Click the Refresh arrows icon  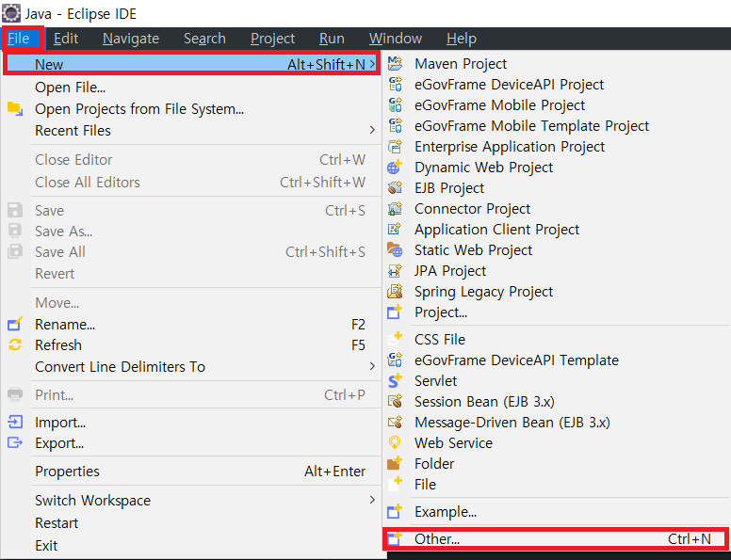pyautogui.click(x=15, y=344)
